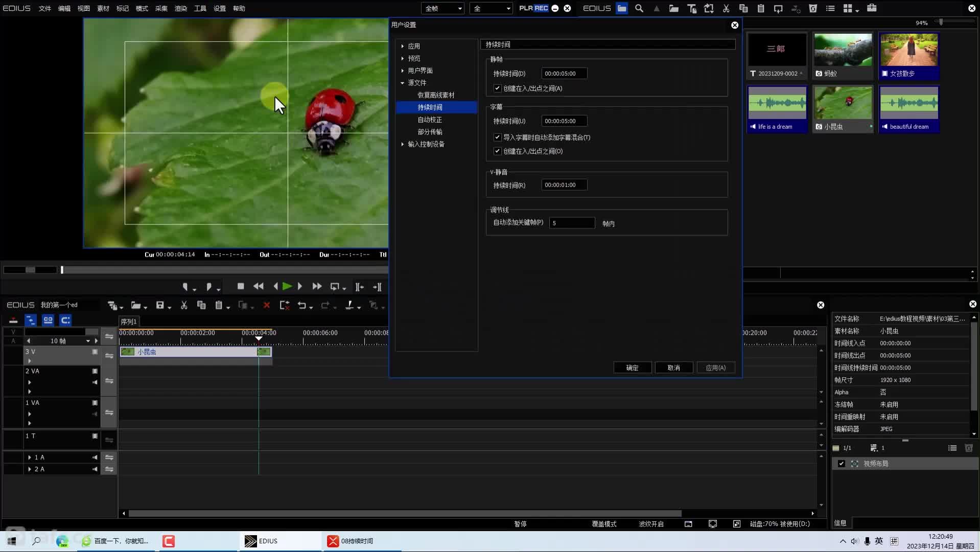Open the 全 dropdown in top bar
The width and height of the screenshot is (980, 552).
coord(491,8)
